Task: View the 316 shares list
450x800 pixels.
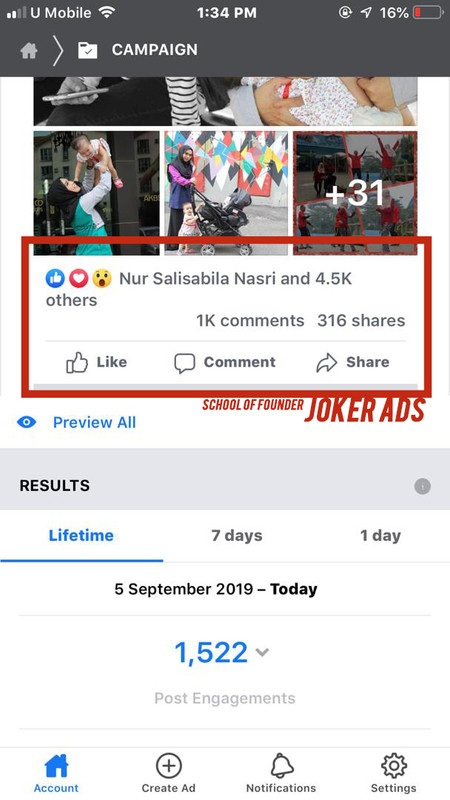Action: [x=361, y=321]
